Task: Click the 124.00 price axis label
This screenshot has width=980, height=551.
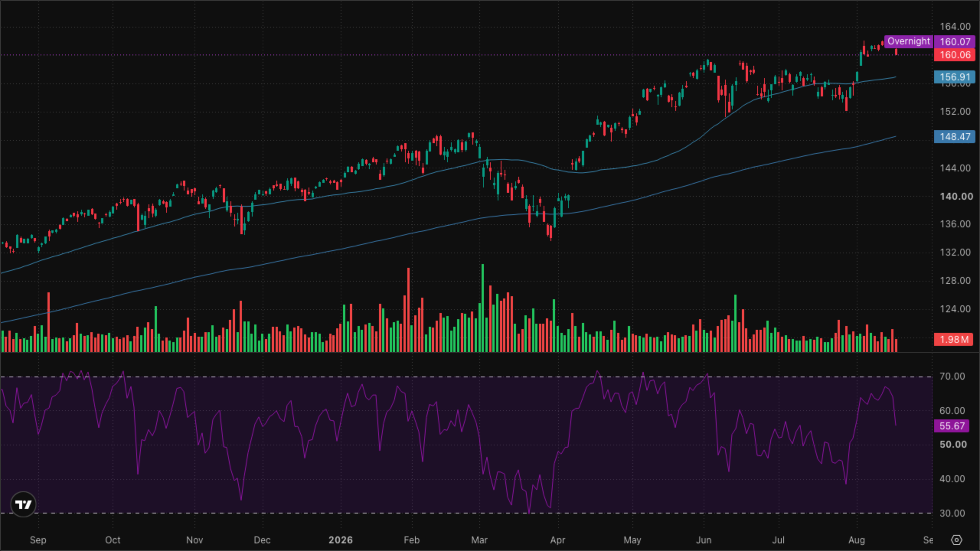Action: (955, 309)
